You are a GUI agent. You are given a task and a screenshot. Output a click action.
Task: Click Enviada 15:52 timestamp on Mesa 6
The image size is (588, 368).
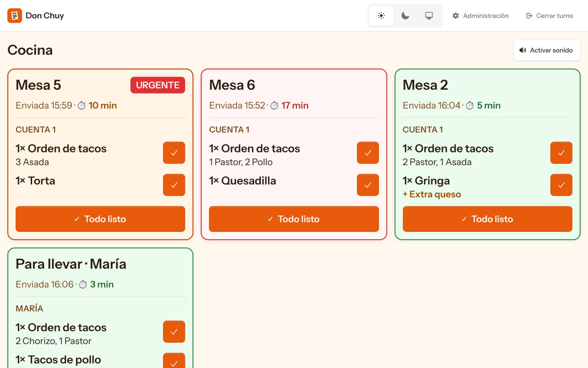(237, 106)
